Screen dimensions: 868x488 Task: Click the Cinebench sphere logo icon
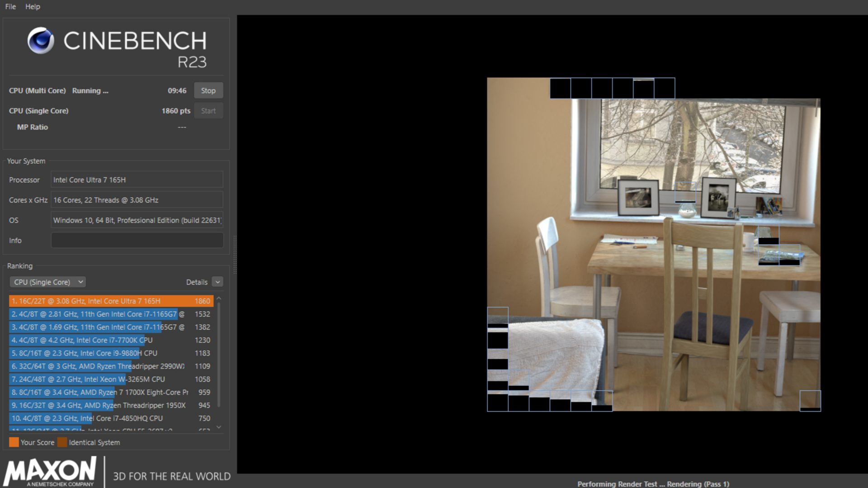(41, 41)
